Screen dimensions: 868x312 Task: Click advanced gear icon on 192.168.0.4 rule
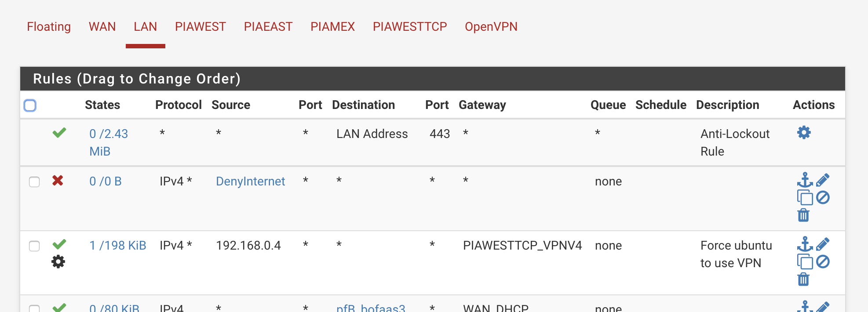58,262
